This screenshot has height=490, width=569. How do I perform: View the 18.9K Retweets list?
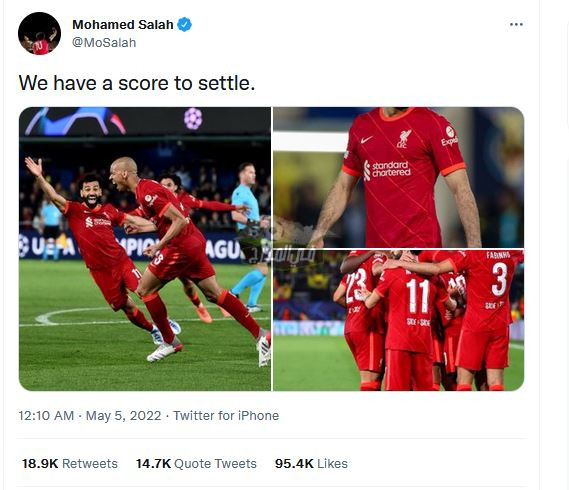click(70, 464)
